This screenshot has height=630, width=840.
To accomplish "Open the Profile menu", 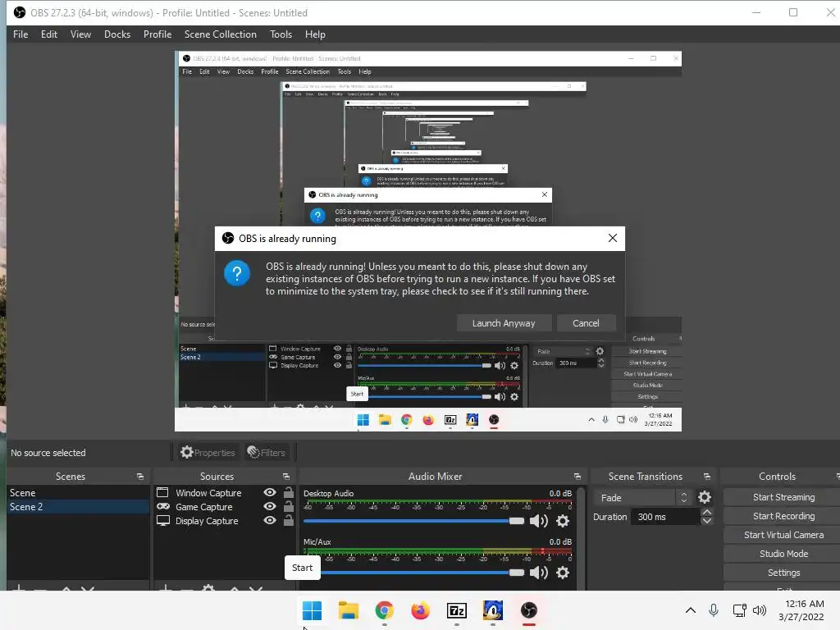I will (x=157, y=34).
